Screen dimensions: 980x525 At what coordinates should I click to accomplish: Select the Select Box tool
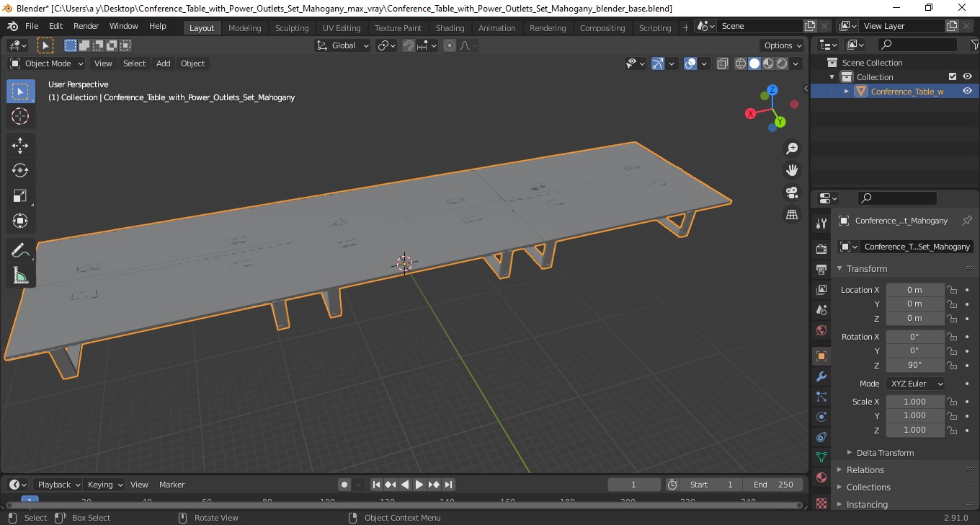(20, 92)
